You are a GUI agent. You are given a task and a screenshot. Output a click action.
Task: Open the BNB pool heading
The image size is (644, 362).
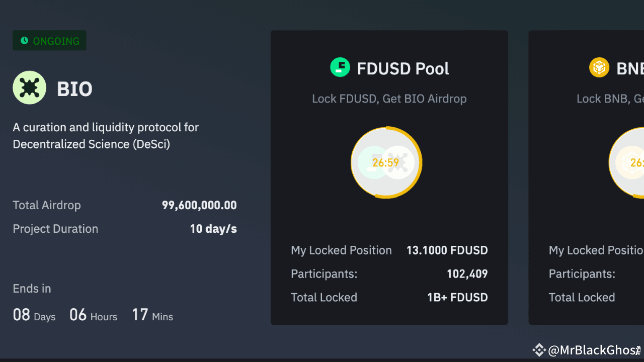[x=630, y=68]
